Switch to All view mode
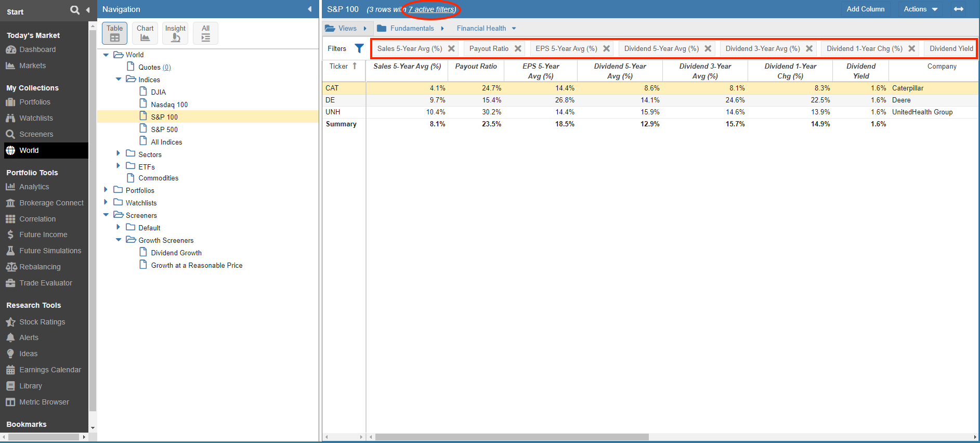Image resolution: width=980 pixels, height=443 pixels. (205, 33)
